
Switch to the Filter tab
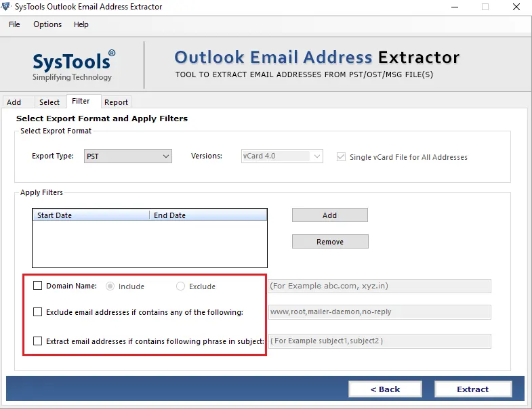83,101
